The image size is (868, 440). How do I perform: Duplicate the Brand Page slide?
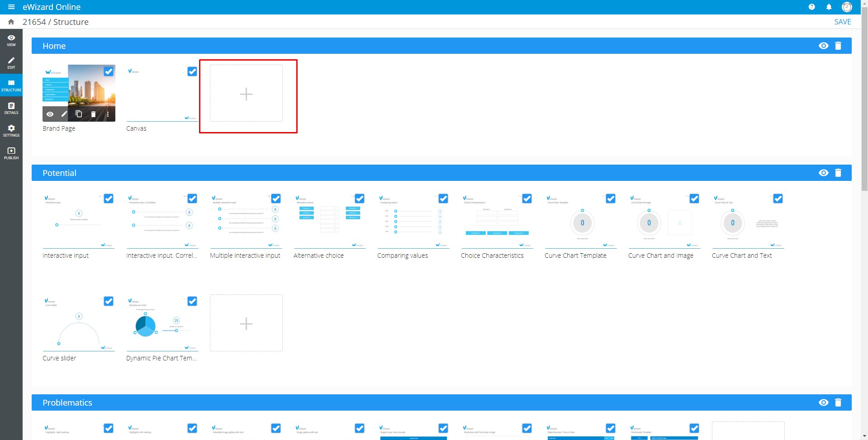[x=79, y=114]
